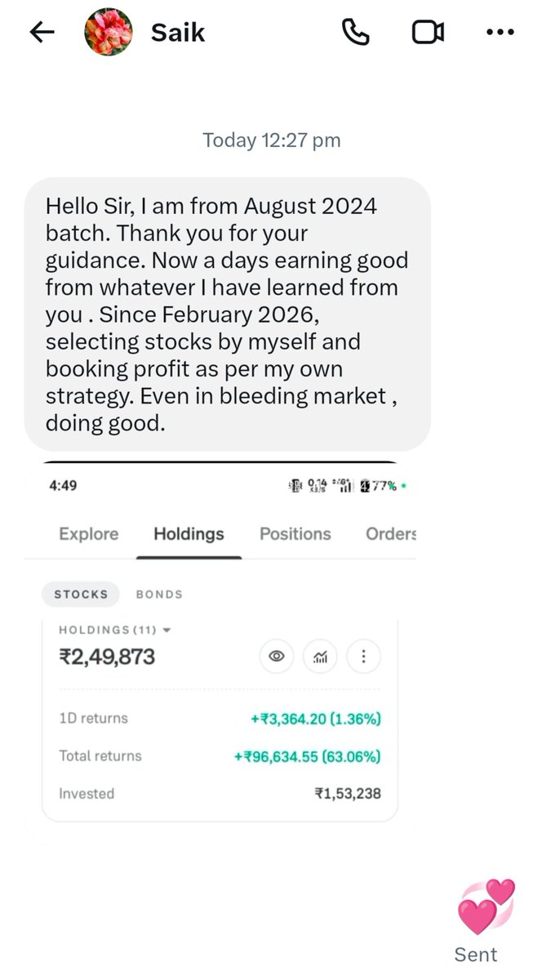Viewport: 542px width, 980px height.
Task: Start a video call with Saik
Action: [x=428, y=33]
